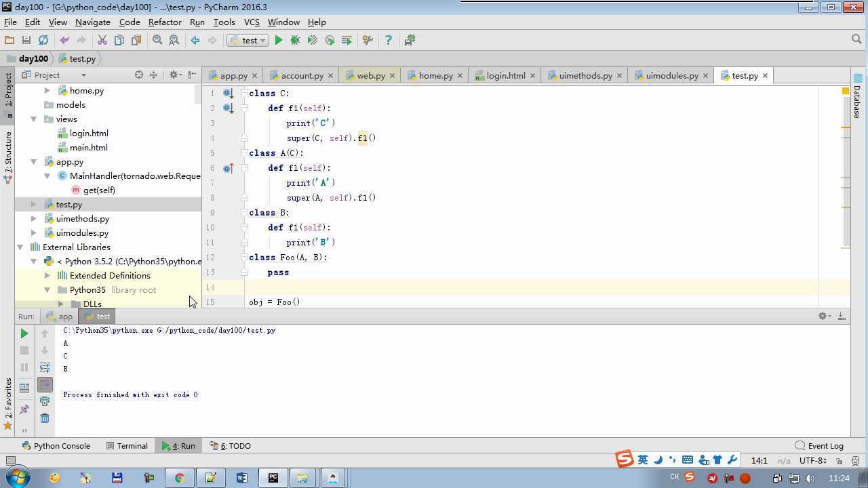Search everywhere with top-right magnifier
The height and width of the screenshot is (488, 868).
856,40
